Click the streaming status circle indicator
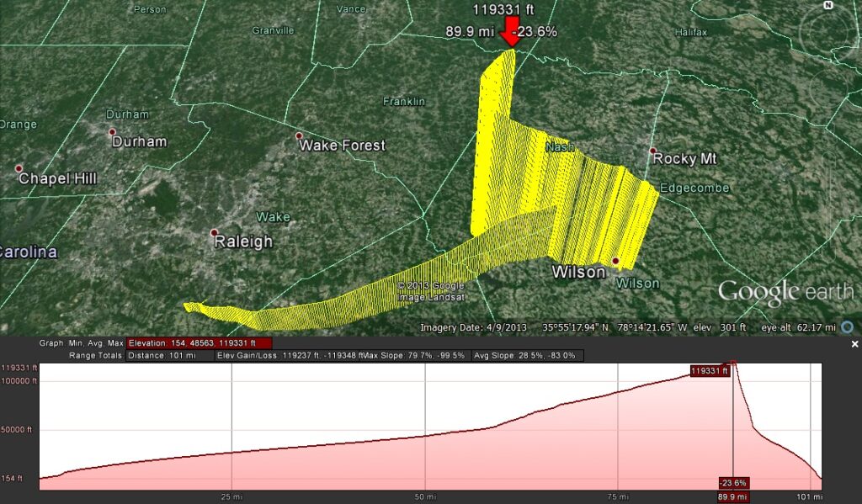 pyautogui.click(x=847, y=327)
